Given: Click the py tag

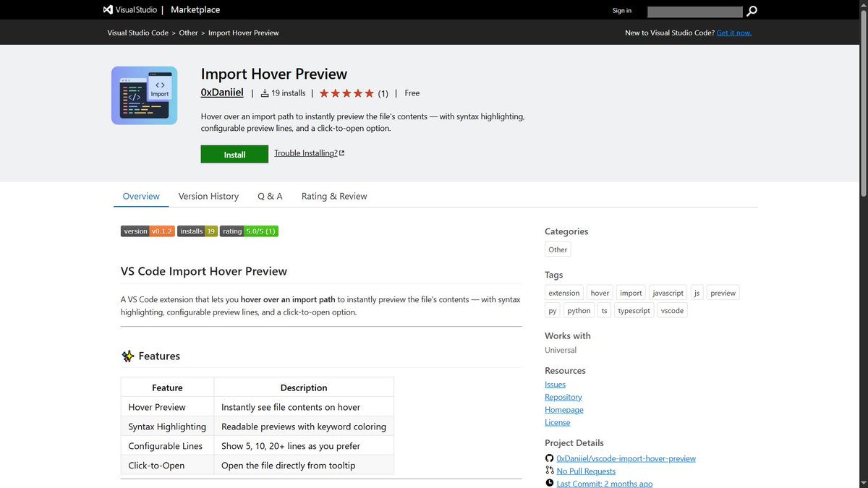Looking at the screenshot, I should coord(553,310).
